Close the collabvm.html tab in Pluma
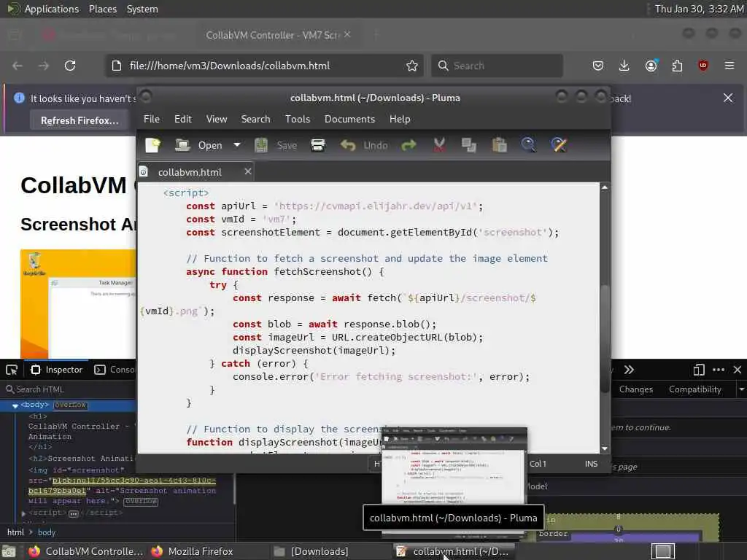 click(248, 171)
